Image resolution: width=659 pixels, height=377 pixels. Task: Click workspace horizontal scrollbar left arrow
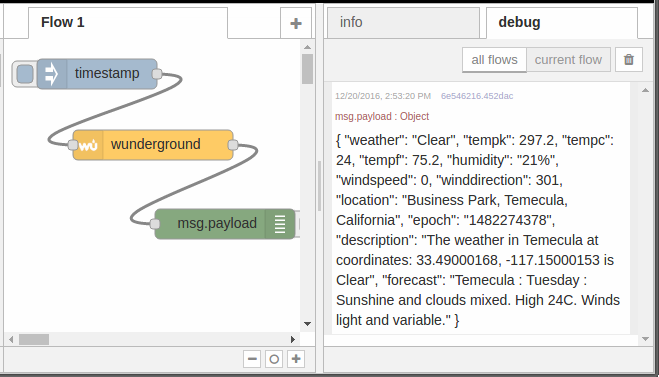pyautogui.click(x=11, y=339)
